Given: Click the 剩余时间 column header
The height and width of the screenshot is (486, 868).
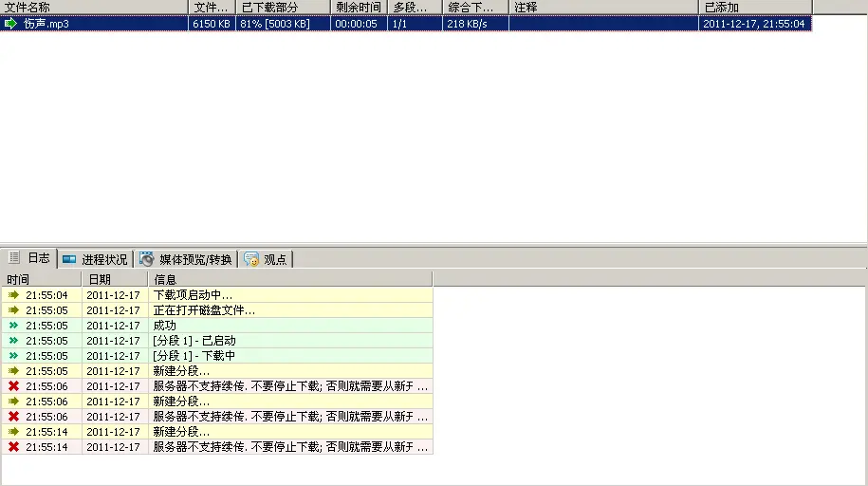Looking at the screenshot, I should coord(360,8).
